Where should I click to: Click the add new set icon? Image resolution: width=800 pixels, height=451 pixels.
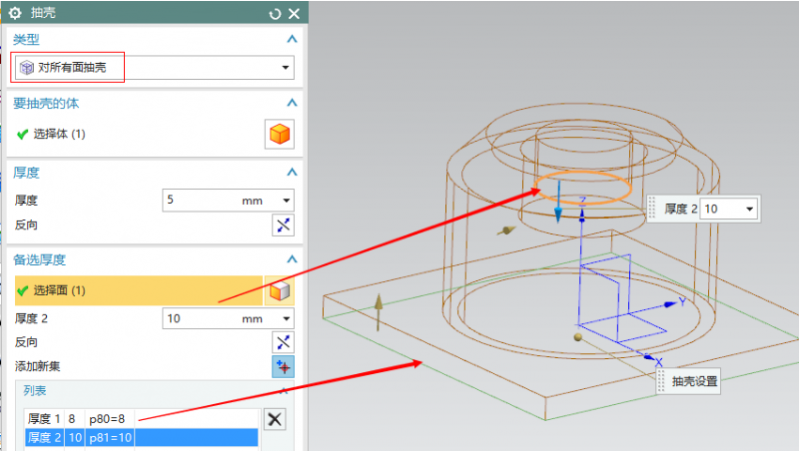point(283,366)
